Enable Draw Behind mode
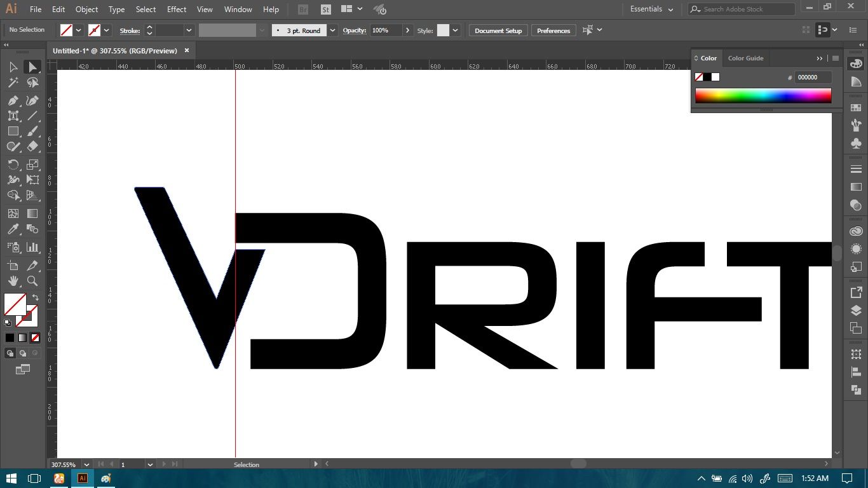868x488 pixels. click(23, 353)
